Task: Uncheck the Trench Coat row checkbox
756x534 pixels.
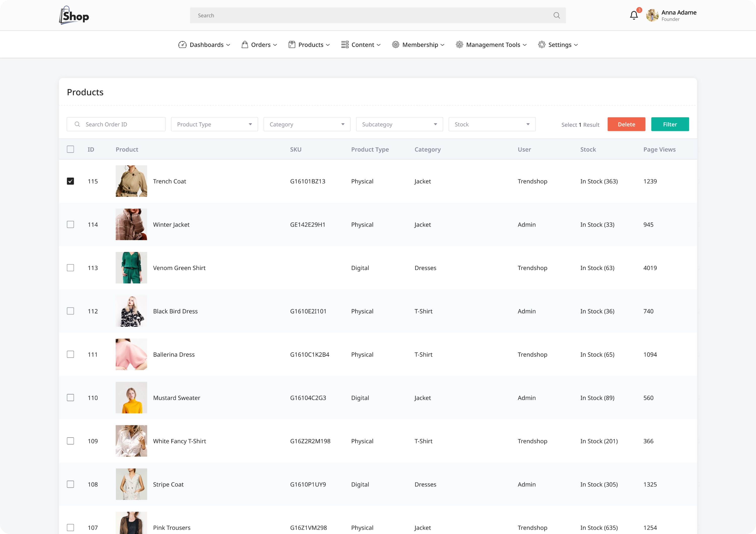Action: pyautogui.click(x=71, y=181)
